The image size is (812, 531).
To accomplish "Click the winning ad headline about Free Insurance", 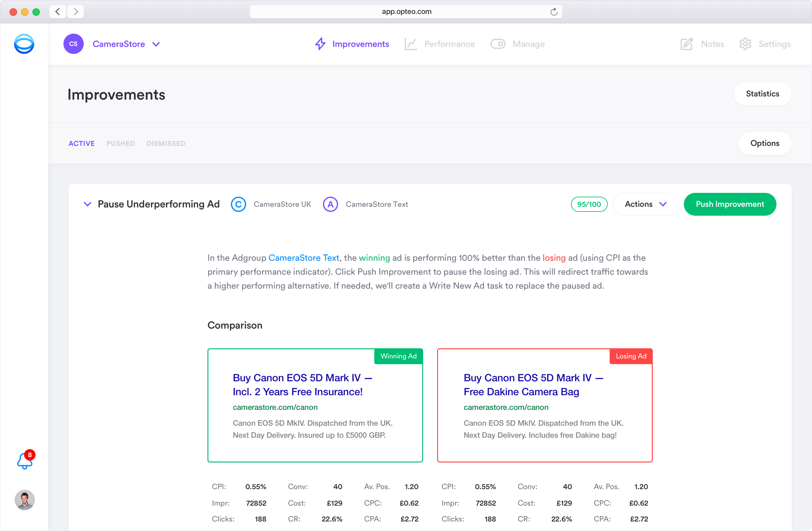I will (302, 384).
